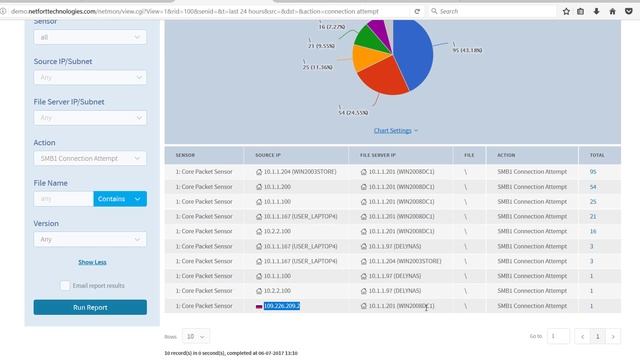The height and width of the screenshot is (360, 640).
Task: Sort table by TOTAL column header
Action: 597,155
